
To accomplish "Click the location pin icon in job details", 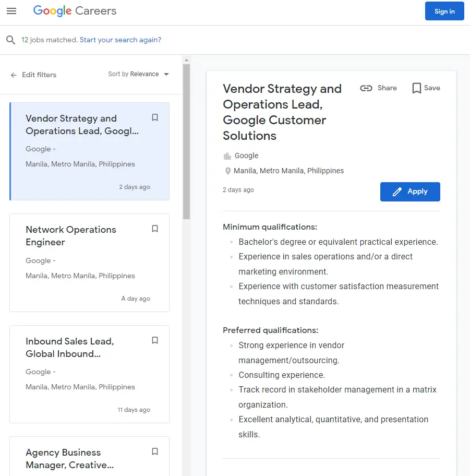I will (x=227, y=171).
